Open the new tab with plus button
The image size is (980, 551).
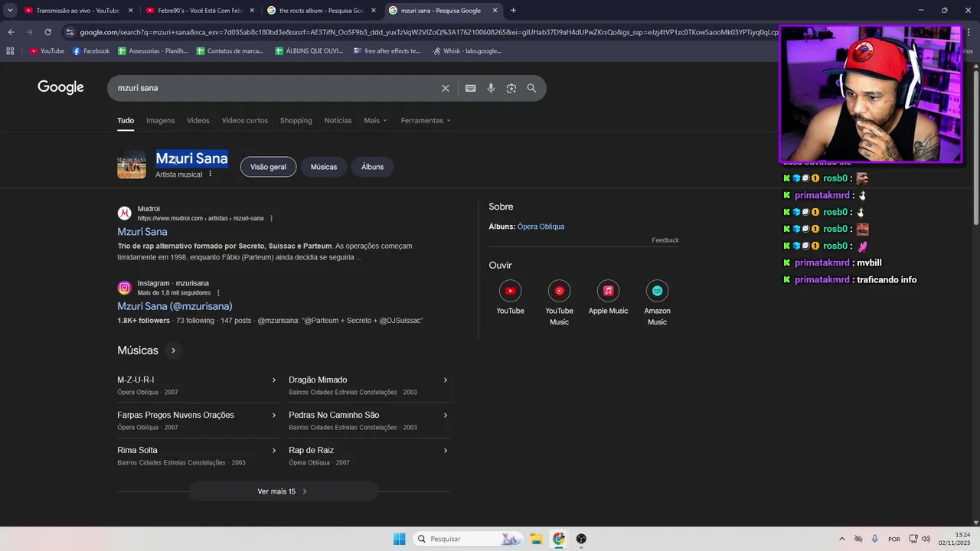(x=513, y=11)
